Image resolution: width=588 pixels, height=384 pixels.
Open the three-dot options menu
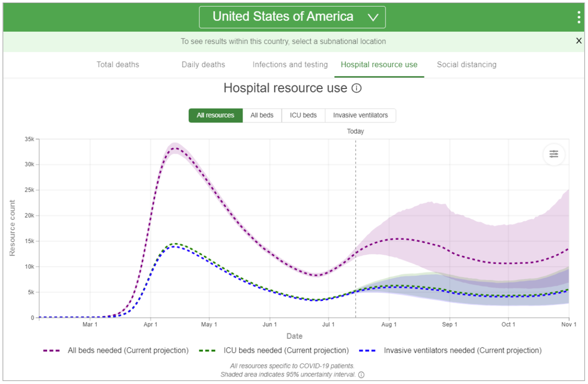(579, 17)
